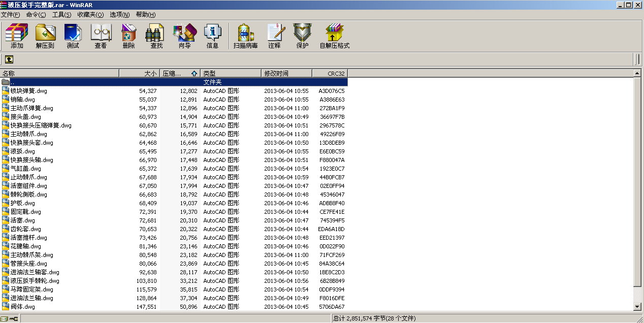Select 止动棘爪.dwg file name
The width and height of the screenshot is (644, 323).
pyautogui.click(x=28, y=177)
